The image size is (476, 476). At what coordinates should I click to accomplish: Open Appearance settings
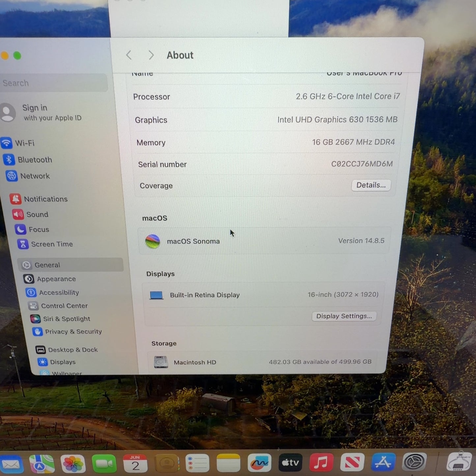49,279
